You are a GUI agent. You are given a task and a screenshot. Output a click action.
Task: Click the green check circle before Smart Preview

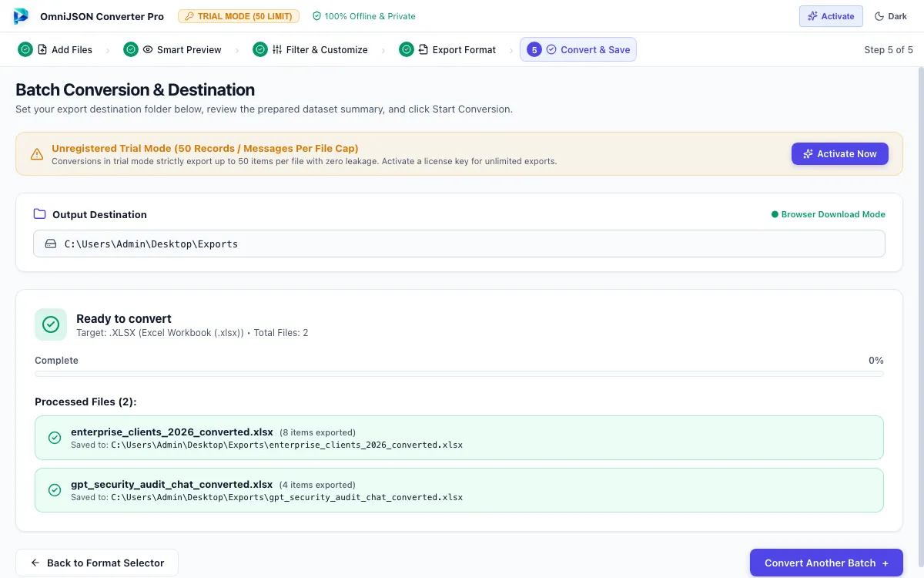click(x=131, y=49)
